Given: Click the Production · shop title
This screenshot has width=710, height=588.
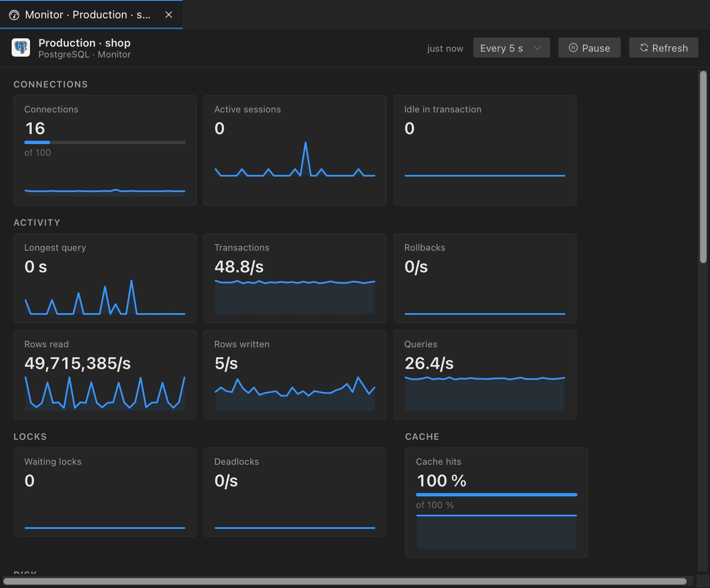Looking at the screenshot, I should [85, 43].
